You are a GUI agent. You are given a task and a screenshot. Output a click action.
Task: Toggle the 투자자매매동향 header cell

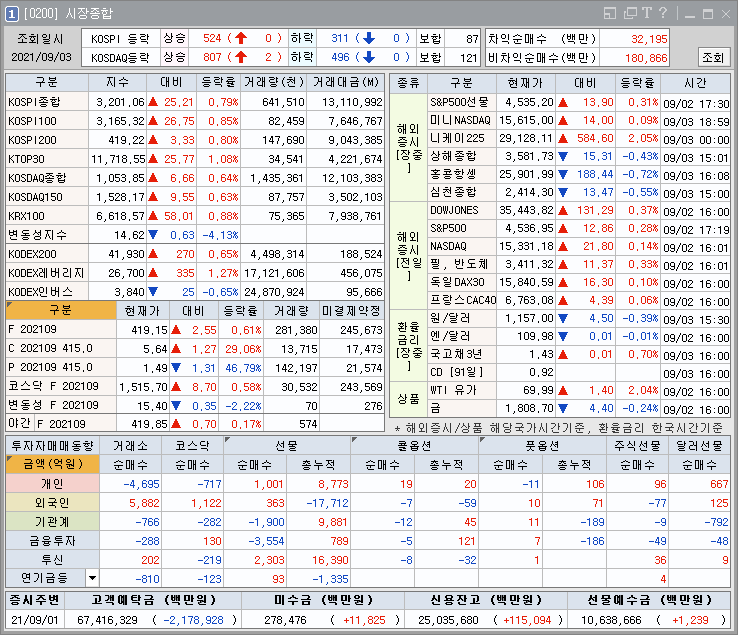51,444
